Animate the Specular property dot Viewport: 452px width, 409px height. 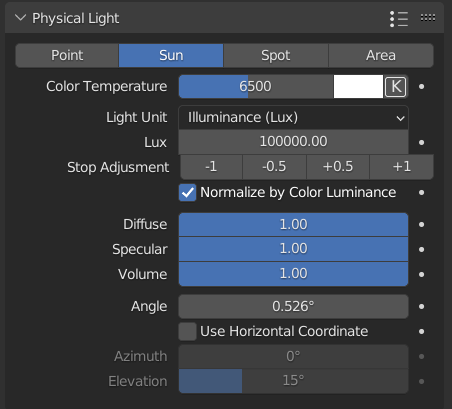422,249
